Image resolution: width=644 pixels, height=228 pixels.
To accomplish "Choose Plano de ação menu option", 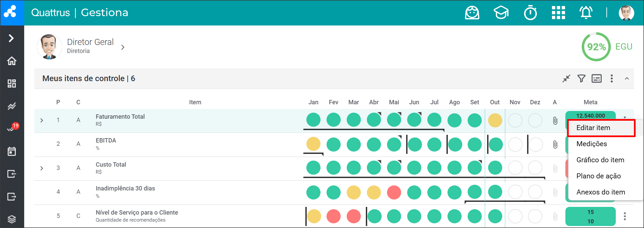I will [598, 176].
